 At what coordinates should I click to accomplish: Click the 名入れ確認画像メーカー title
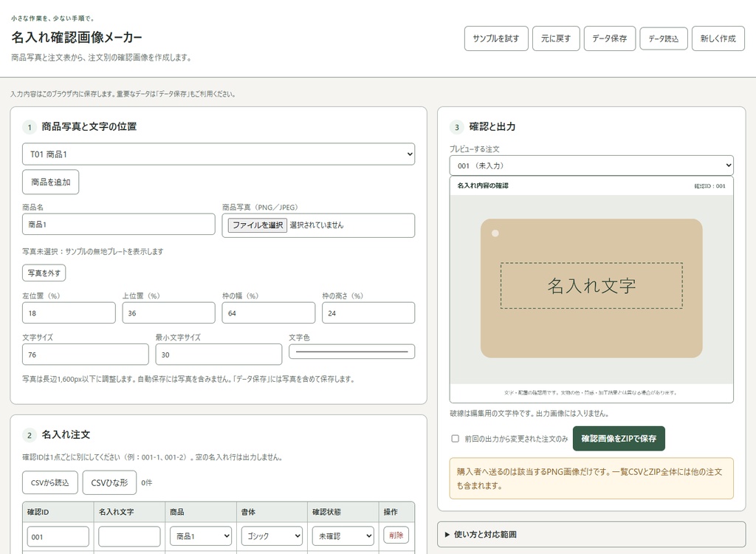pyautogui.click(x=77, y=37)
